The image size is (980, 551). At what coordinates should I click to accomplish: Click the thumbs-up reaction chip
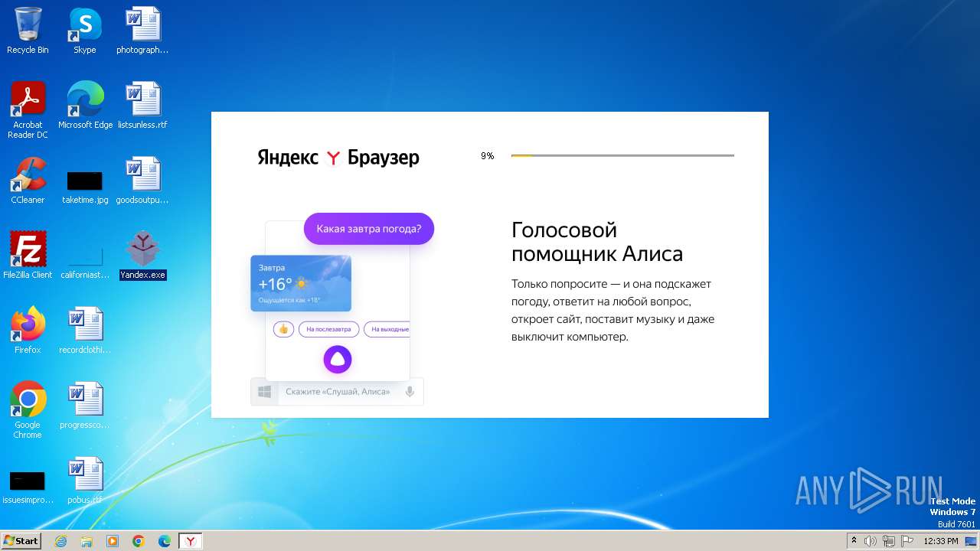click(x=283, y=329)
